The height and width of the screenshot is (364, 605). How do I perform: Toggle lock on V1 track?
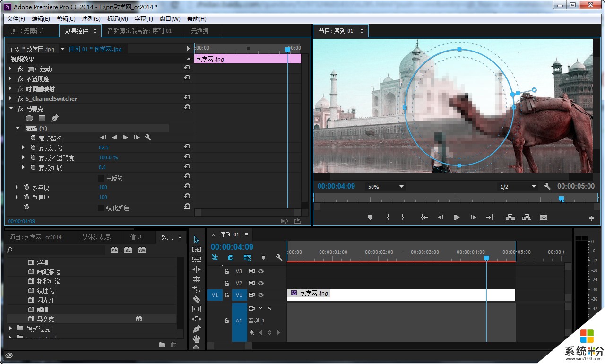[x=227, y=295]
